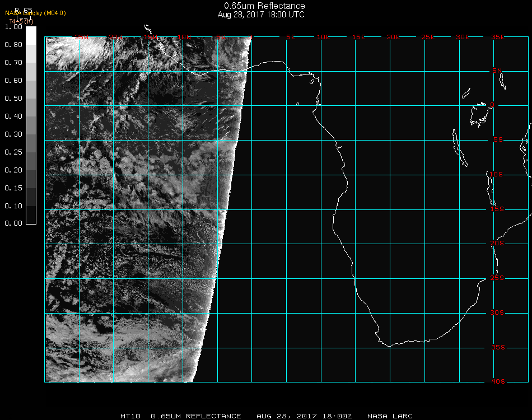Screen dimensions: 532x420
Task: Click the 0.25 colorbar scale value
Action: click(13, 152)
